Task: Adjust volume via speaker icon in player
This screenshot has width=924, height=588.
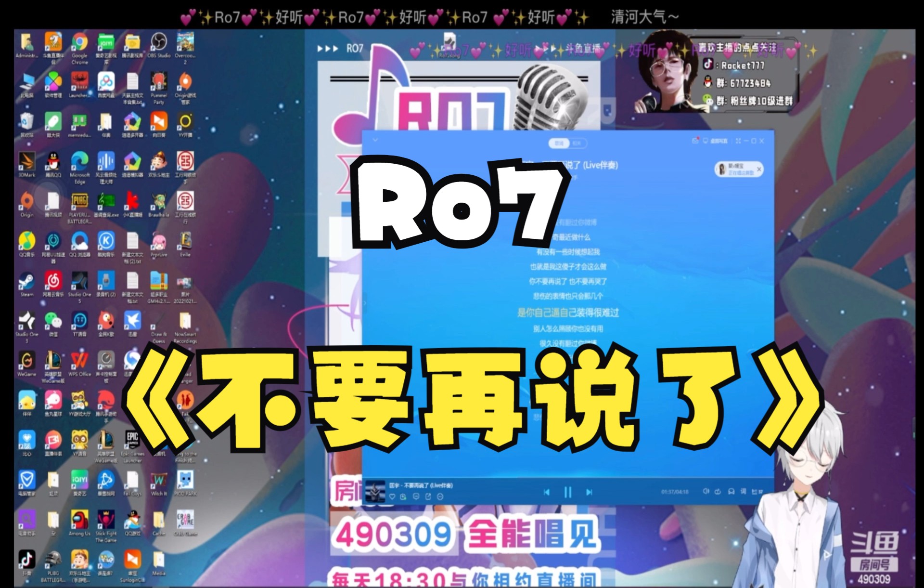Action: 706,491
